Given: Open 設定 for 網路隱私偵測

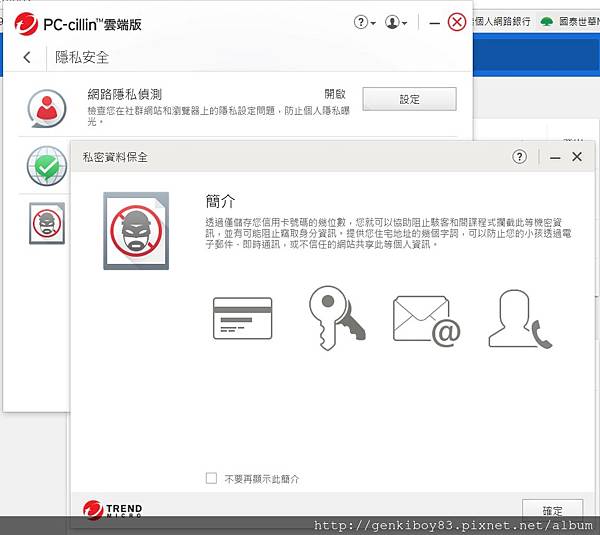Looking at the screenshot, I should coord(409,99).
